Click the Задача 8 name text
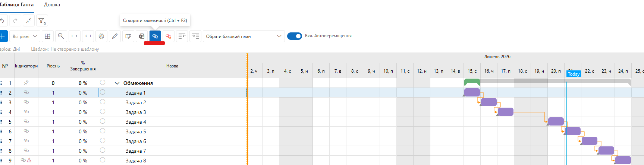 point(136,161)
